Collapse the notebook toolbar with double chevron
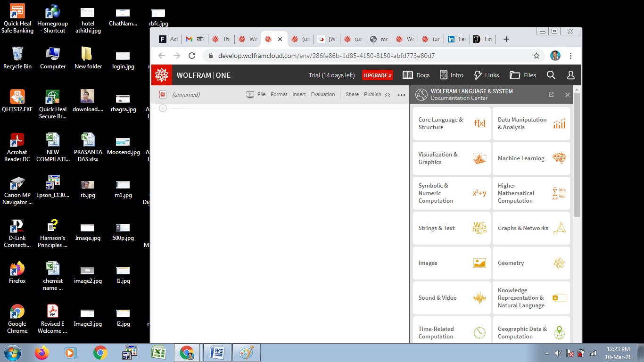Viewport: 644px width, 362px height. 388,95
